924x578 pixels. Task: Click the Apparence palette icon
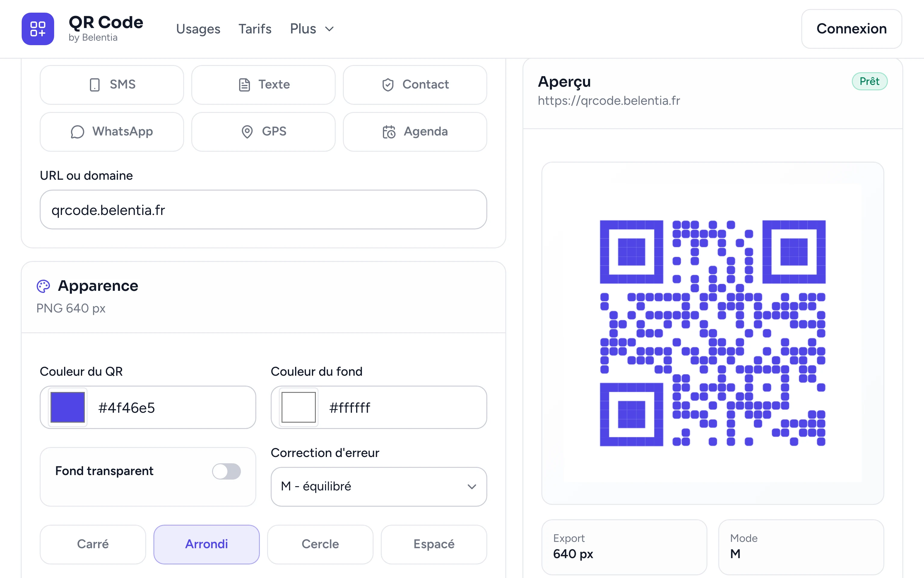(43, 286)
